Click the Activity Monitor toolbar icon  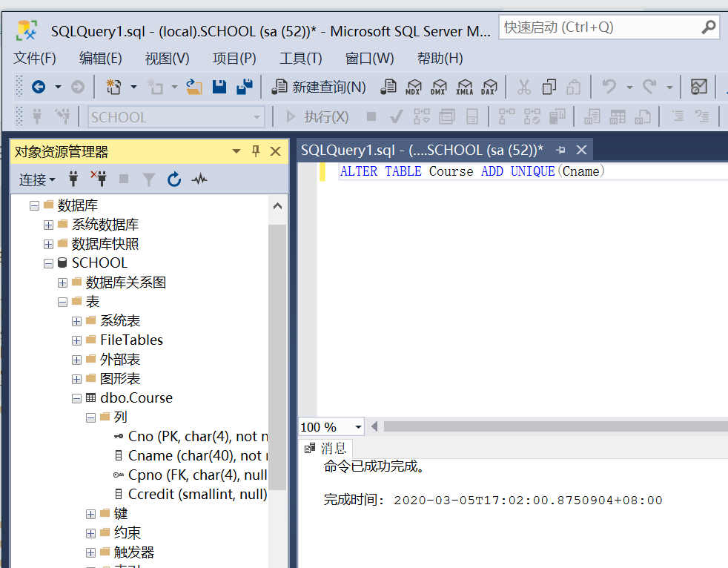pos(699,87)
